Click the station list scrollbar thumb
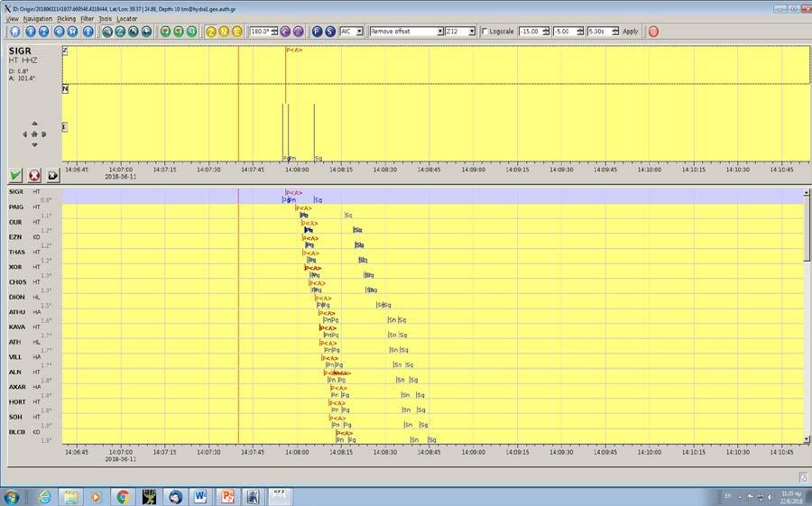This screenshot has width=812, height=506. (x=807, y=229)
